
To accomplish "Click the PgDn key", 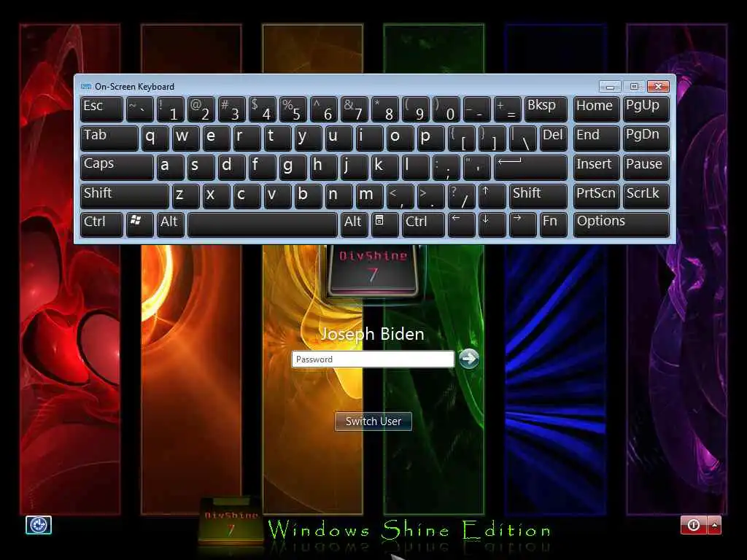I will (646, 138).
